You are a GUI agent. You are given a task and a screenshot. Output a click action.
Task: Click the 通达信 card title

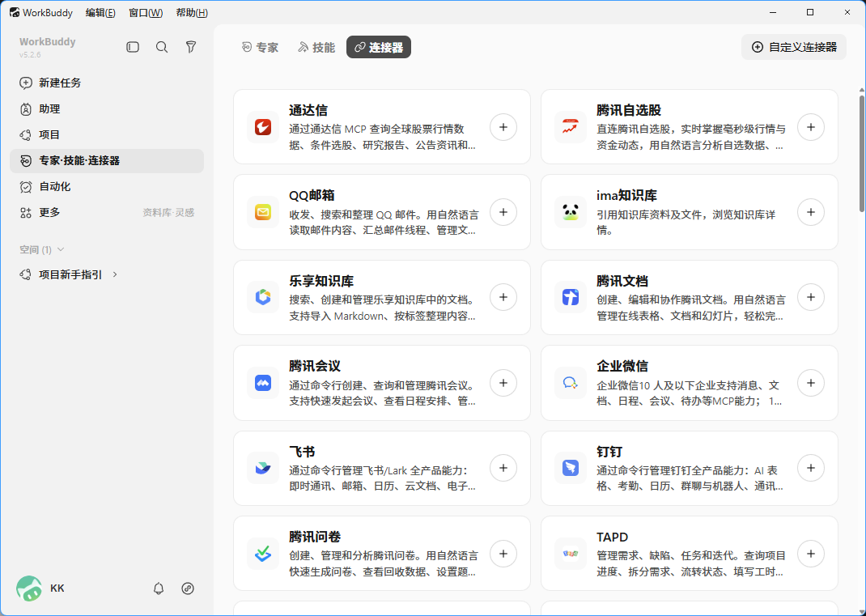coord(308,111)
